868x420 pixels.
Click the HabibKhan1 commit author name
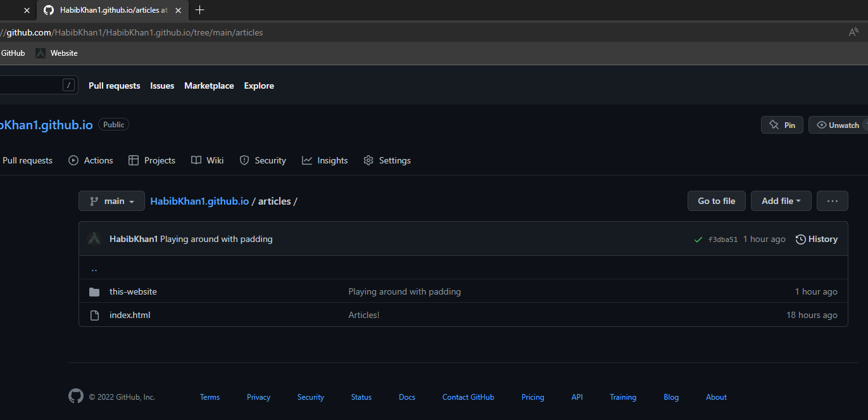[x=134, y=239]
